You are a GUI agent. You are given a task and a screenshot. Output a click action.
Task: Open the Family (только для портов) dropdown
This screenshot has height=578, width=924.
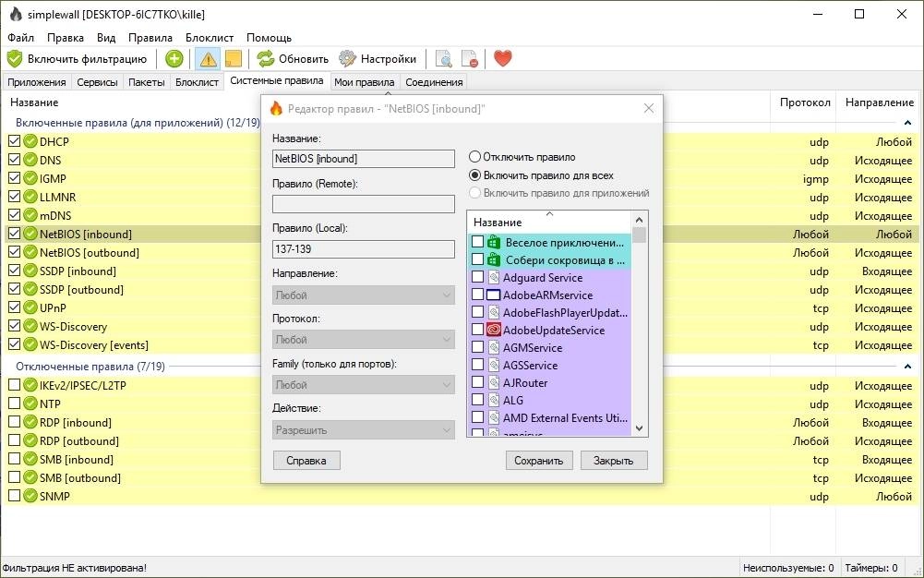pyautogui.click(x=364, y=385)
